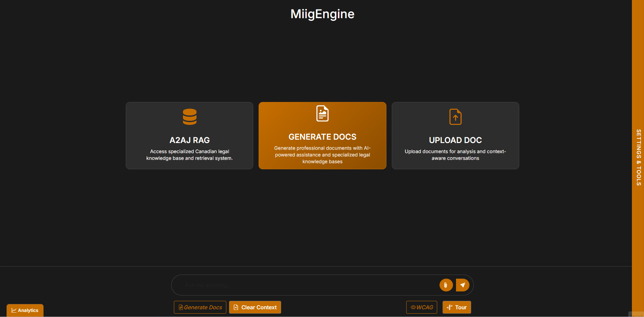Click the paperclip attachment icon

(446, 285)
